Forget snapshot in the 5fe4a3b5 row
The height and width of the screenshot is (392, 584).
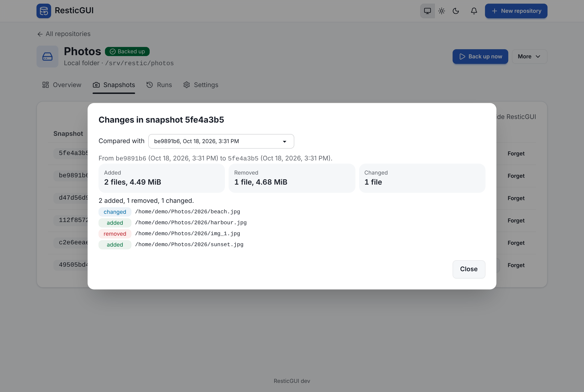tap(516, 154)
